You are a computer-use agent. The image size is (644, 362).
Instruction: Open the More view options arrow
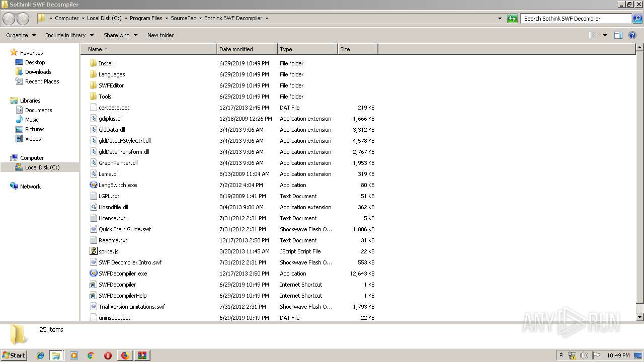pos(605,35)
